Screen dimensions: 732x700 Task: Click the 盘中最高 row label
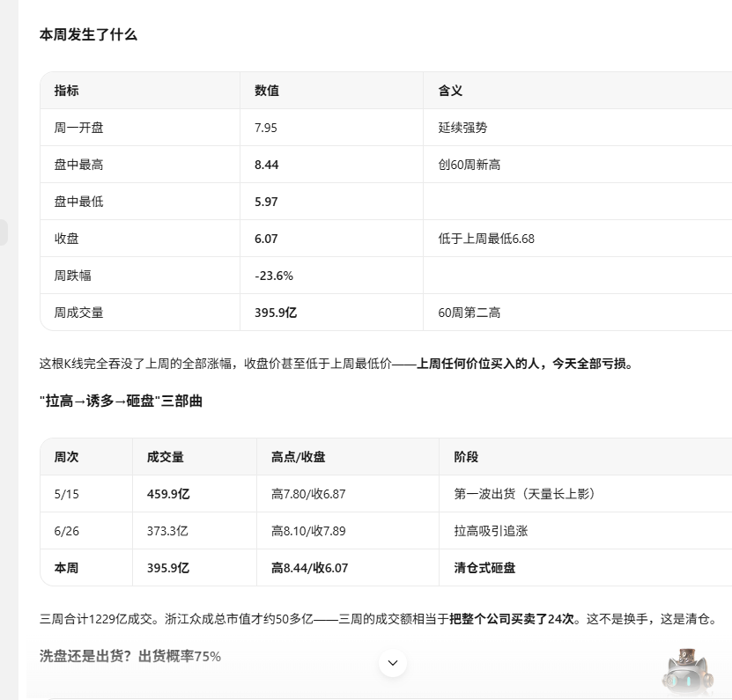[x=78, y=165]
